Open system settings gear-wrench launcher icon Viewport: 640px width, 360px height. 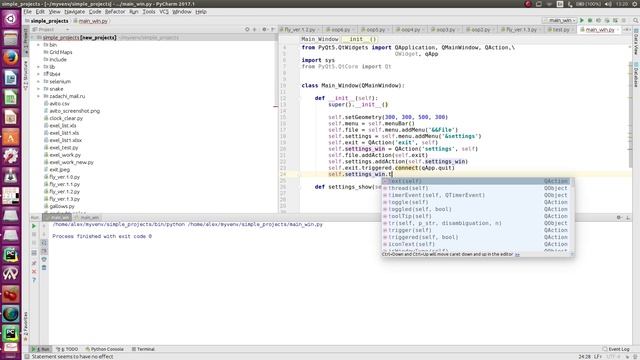(11, 156)
